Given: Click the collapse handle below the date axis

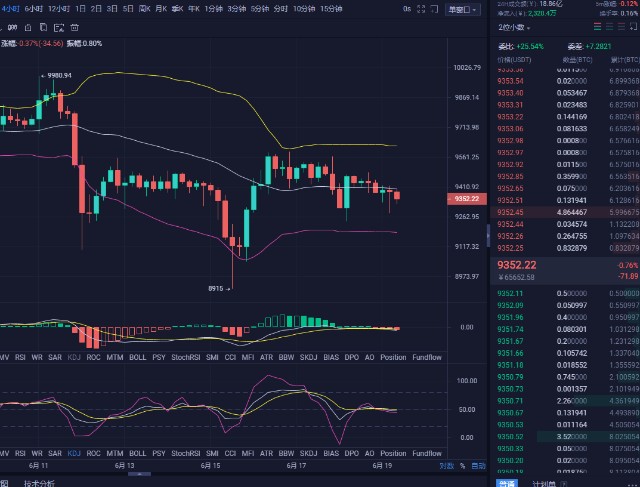Looking at the screenshot, I should pos(139,474).
